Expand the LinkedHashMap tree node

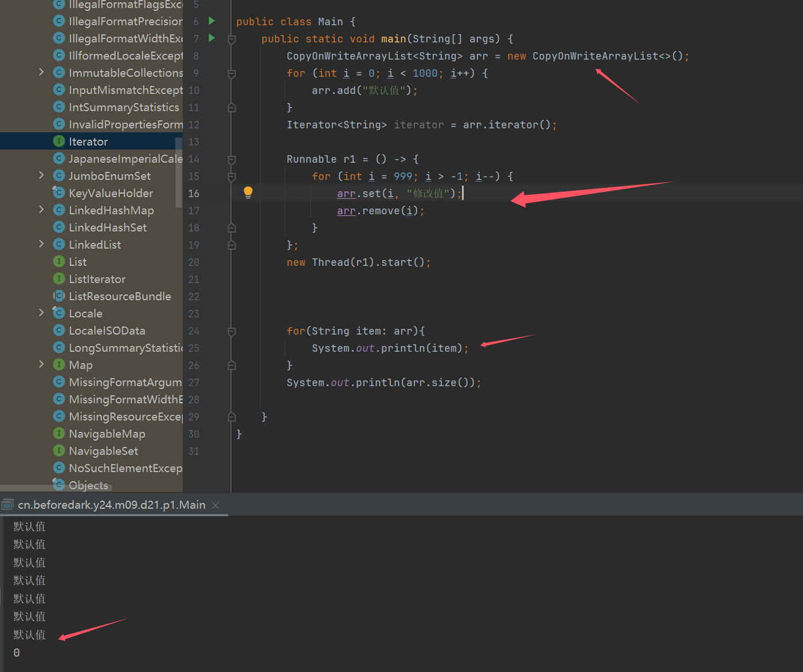tap(41, 210)
